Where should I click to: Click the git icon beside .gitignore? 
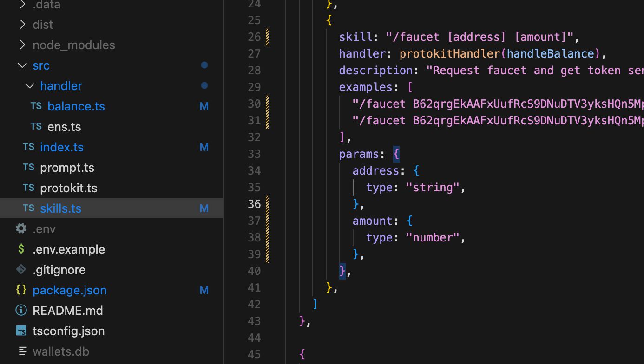(x=21, y=269)
